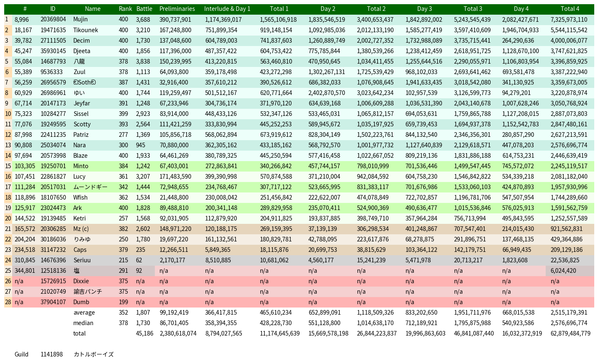Click the name cell "Wfish"
This screenshot has width=598, height=364.
point(81,197)
